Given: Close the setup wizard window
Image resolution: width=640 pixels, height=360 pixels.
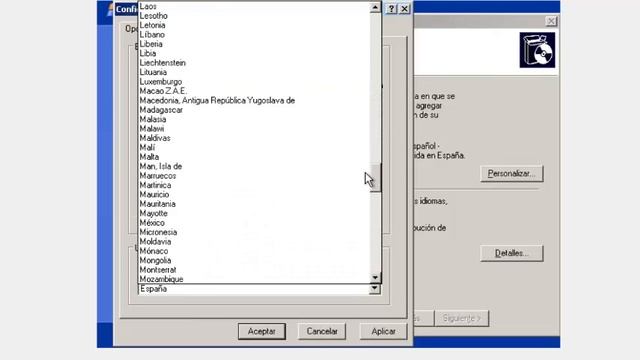Looking at the screenshot, I should pos(551,21).
